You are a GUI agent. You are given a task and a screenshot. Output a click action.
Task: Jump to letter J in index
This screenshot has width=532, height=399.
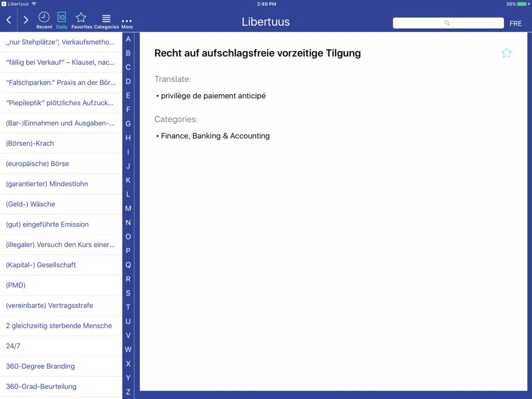click(x=128, y=166)
